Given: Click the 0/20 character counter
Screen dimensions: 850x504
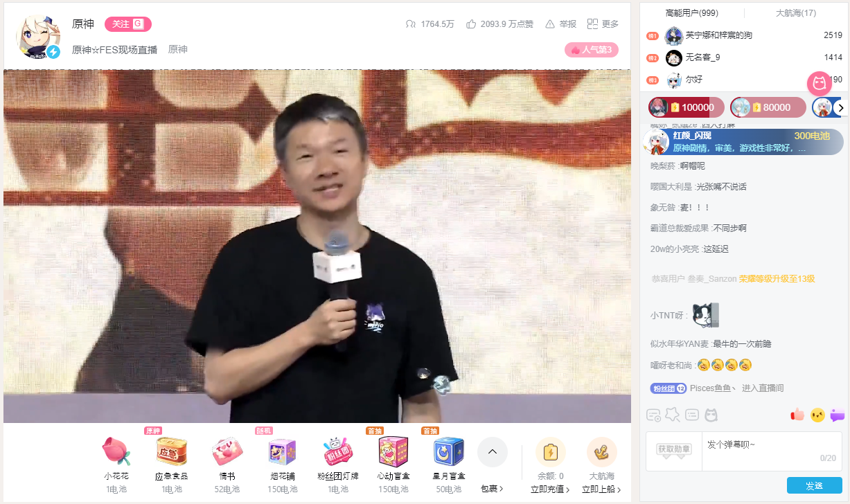Looking at the screenshot, I should coord(828,458).
